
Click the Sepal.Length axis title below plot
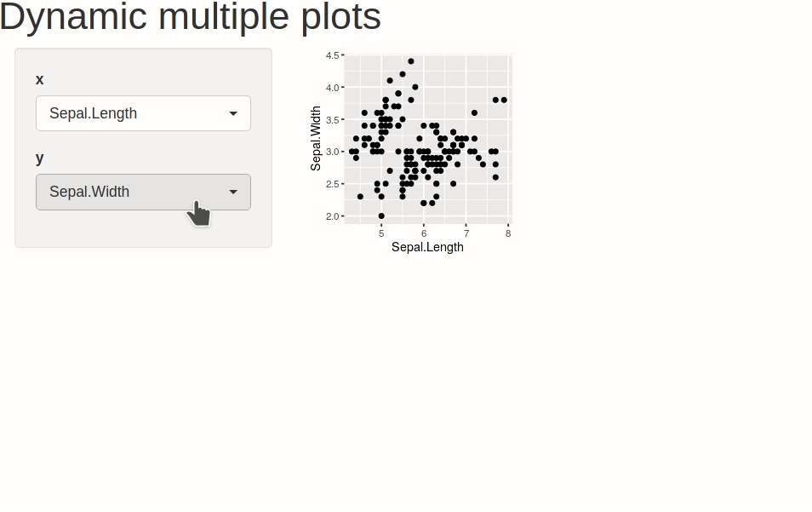pos(427,247)
